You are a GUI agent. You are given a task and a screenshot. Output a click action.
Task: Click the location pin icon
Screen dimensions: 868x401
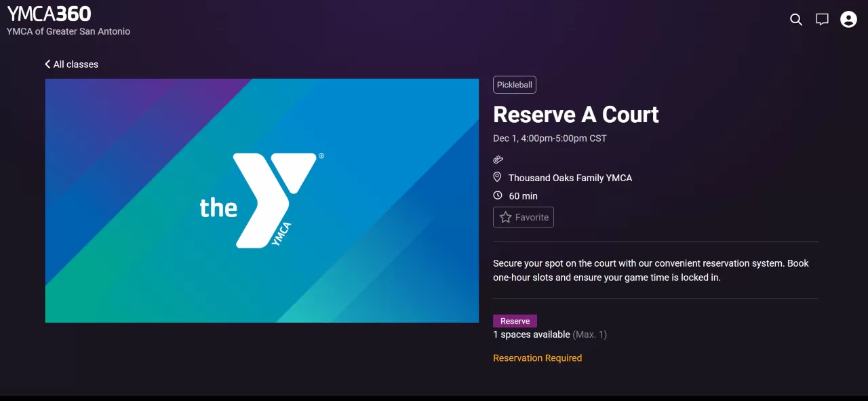click(497, 177)
